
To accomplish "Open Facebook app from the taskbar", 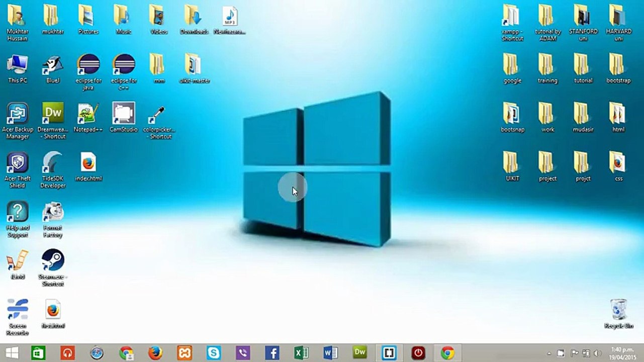I will 272,353.
